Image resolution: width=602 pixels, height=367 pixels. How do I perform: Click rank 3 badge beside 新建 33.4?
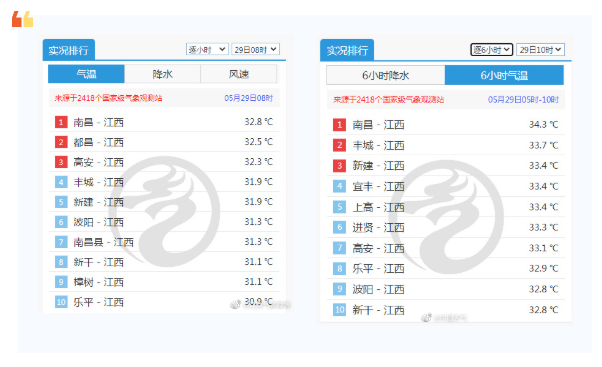[339, 166]
